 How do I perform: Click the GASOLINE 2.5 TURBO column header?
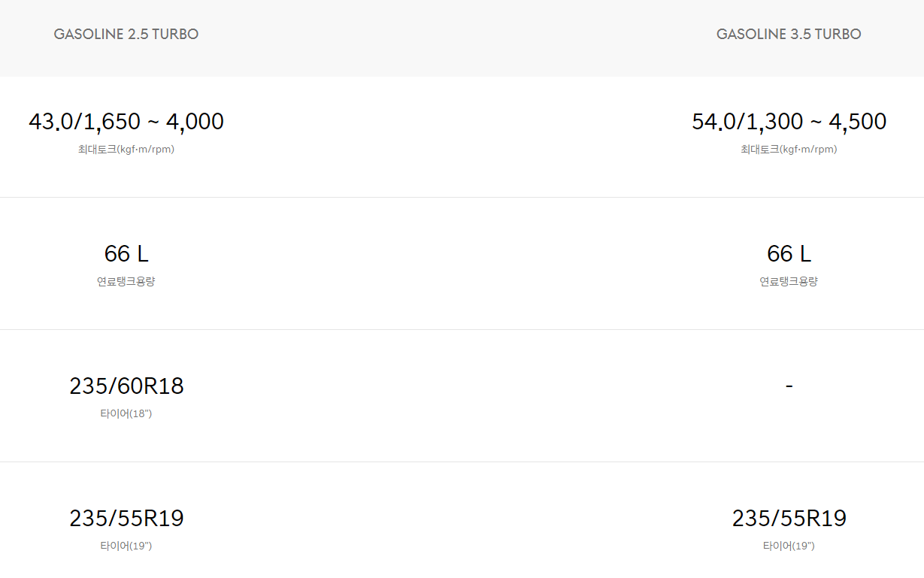pyautogui.click(x=126, y=34)
